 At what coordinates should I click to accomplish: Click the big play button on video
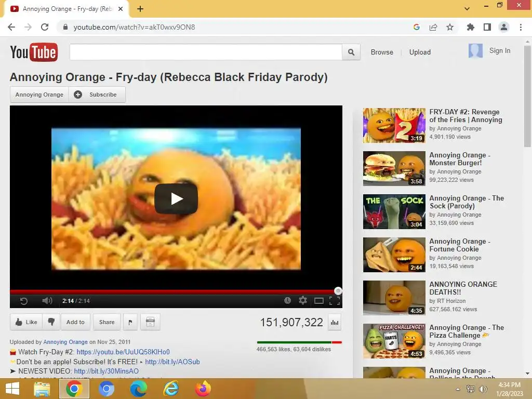coord(176,199)
